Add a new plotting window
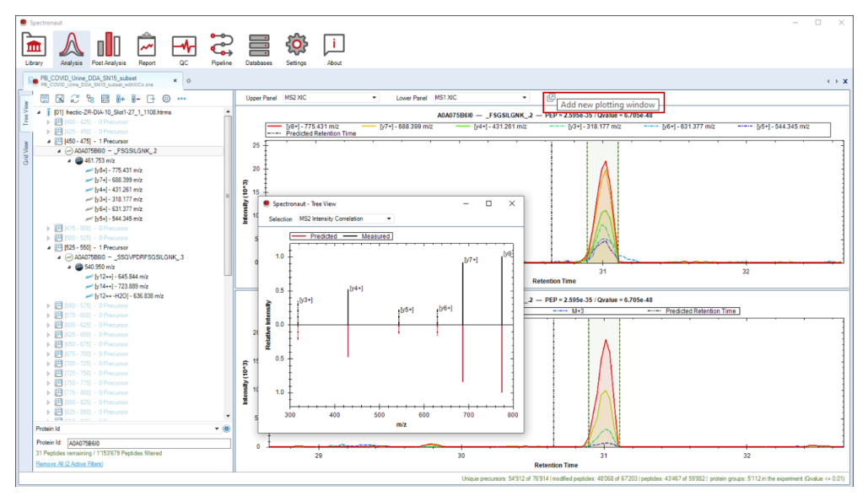 pyautogui.click(x=551, y=98)
